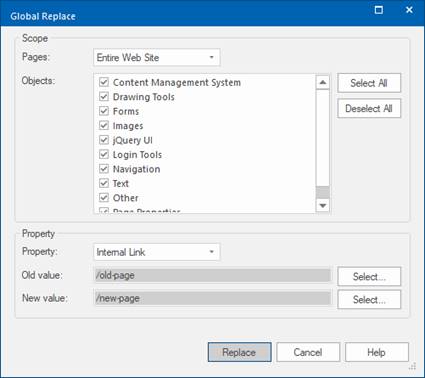Cancel the Global Replace dialog

(308, 352)
